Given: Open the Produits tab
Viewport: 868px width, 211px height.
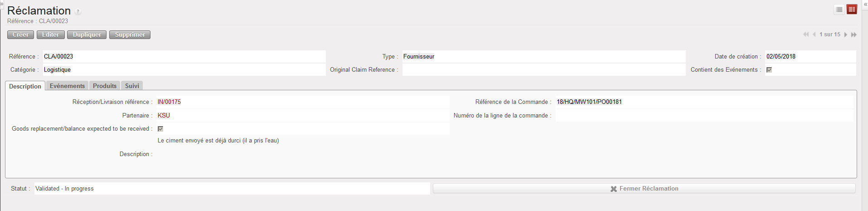Looking at the screenshot, I should coord(105,86).
